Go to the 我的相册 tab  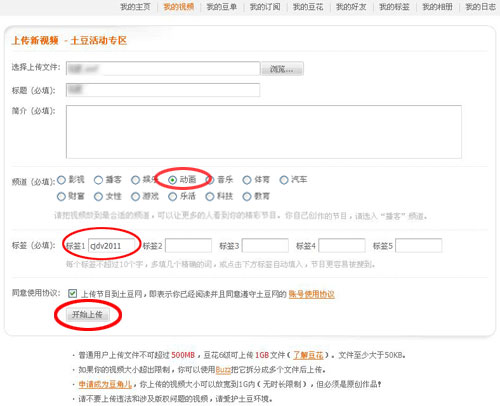(437, 7)
